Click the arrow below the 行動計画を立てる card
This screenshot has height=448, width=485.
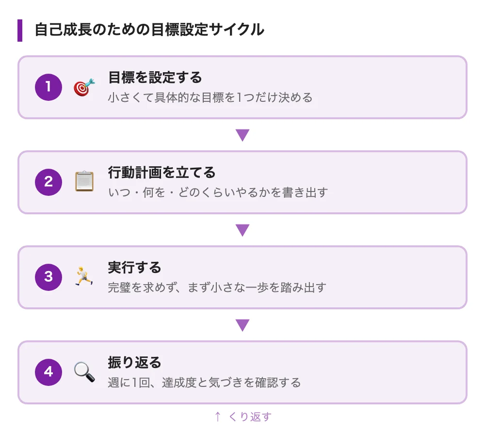point(242,230)
